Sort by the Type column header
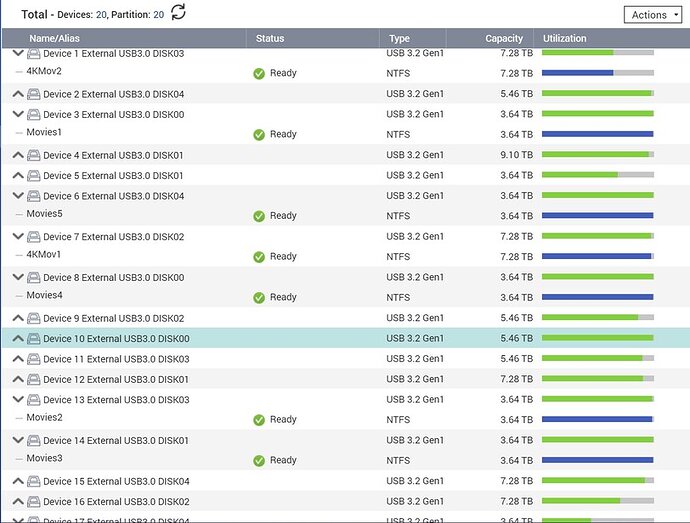The width and height of the screenshot is (690, 523). coord(413,38)
